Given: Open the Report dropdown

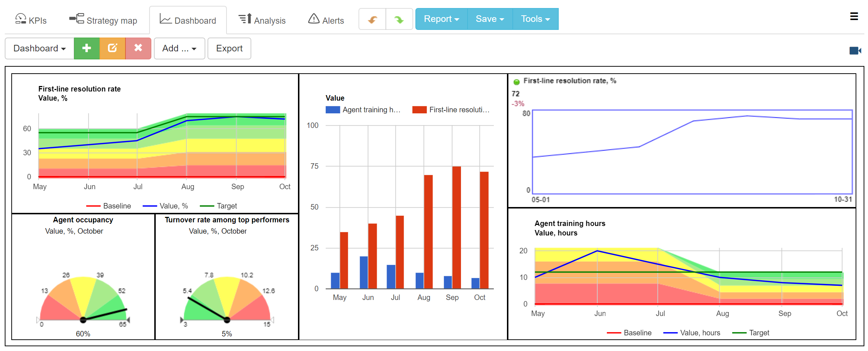Looking at the screenshot, I should pyautogui.click(x=441, y=19).
